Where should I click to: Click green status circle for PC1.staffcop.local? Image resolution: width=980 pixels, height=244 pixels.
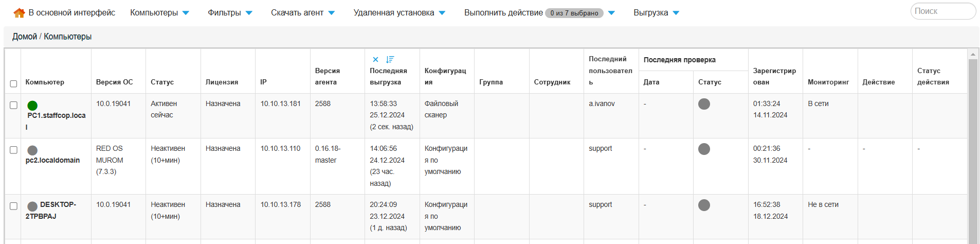click(32, 106)
